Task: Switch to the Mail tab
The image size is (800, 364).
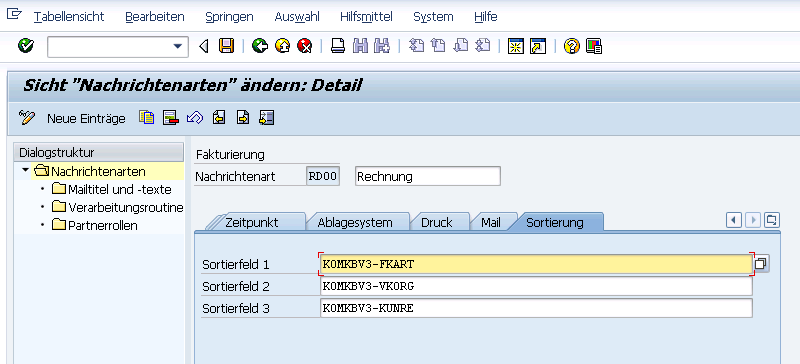Action: click(491, 223)
